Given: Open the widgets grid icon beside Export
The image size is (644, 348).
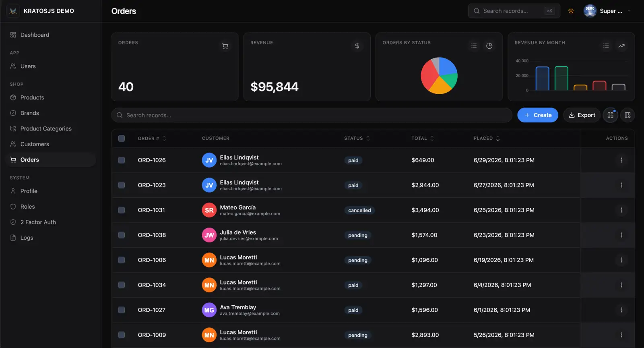Looking at the screenshot, I should click(610, 115).
